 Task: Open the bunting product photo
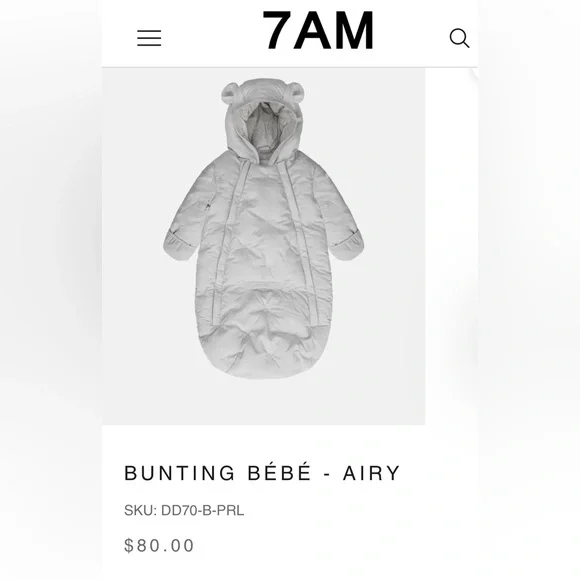point(263,246)
